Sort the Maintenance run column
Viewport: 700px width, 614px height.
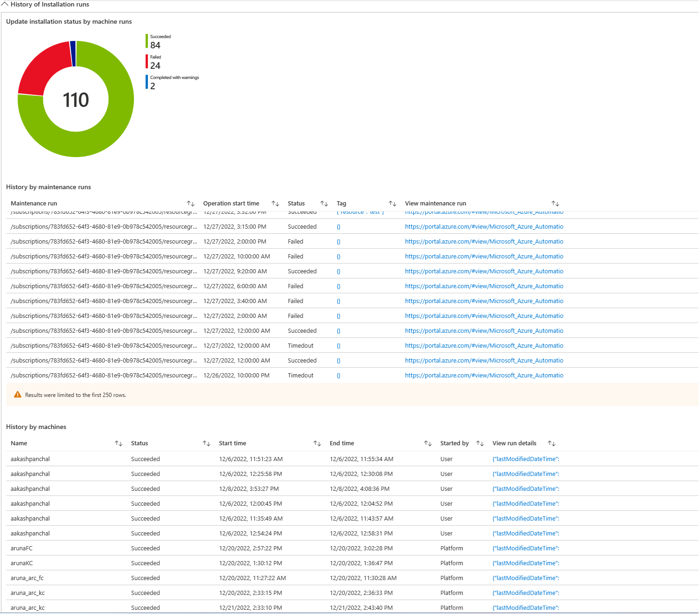tap(191, 203)
